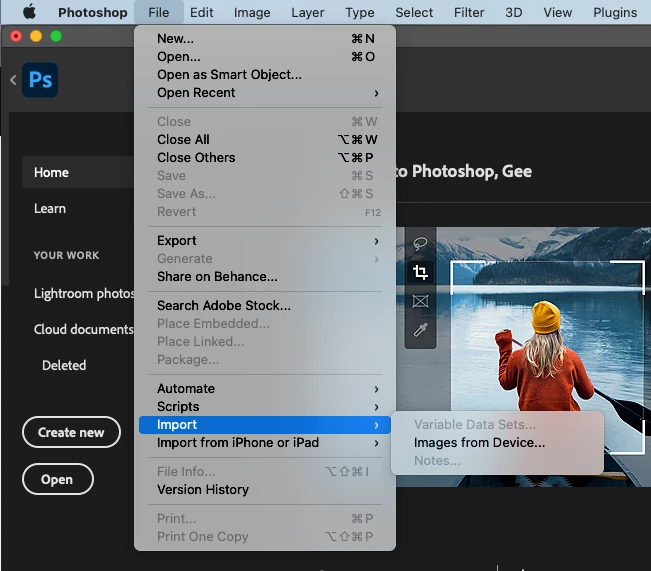Click the back chevron beside Ps logo
The height and width of the screenshot is (571, 651).
pos(13,80)
